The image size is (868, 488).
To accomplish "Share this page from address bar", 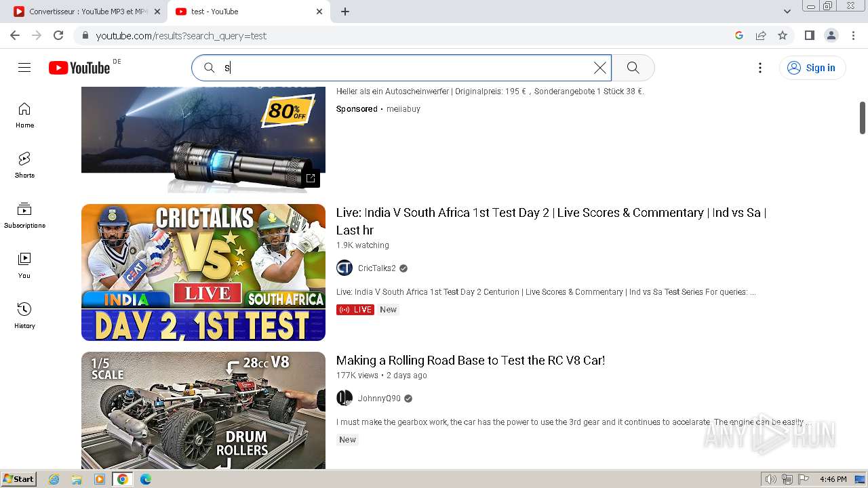I will coord(761,35).
